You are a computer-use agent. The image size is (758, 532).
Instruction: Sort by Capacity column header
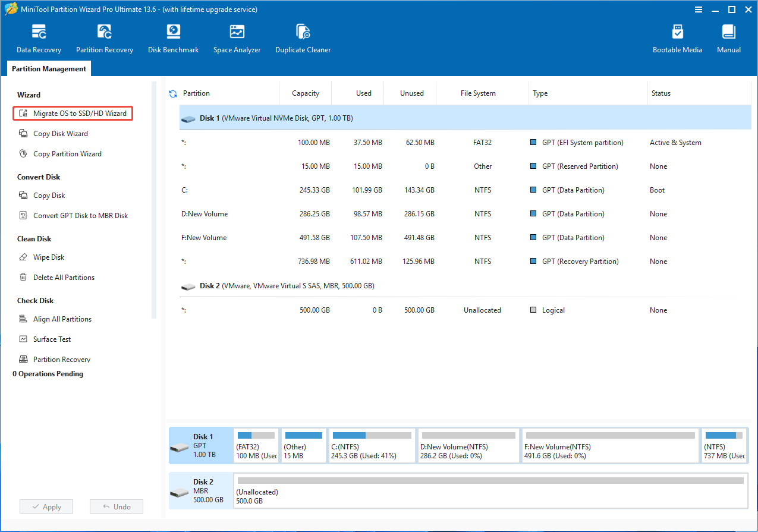306,93
